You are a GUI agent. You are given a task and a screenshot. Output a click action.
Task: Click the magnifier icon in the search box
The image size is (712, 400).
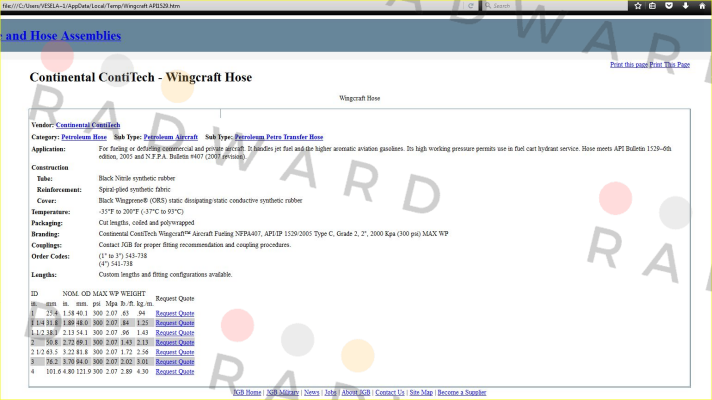(488, 5)
